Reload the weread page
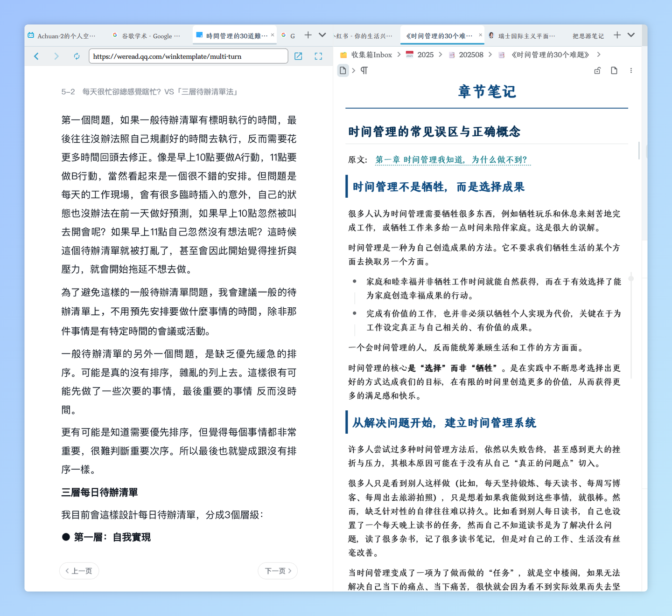The width and height of the screenshot is (672, 616). tap(77, 56)
